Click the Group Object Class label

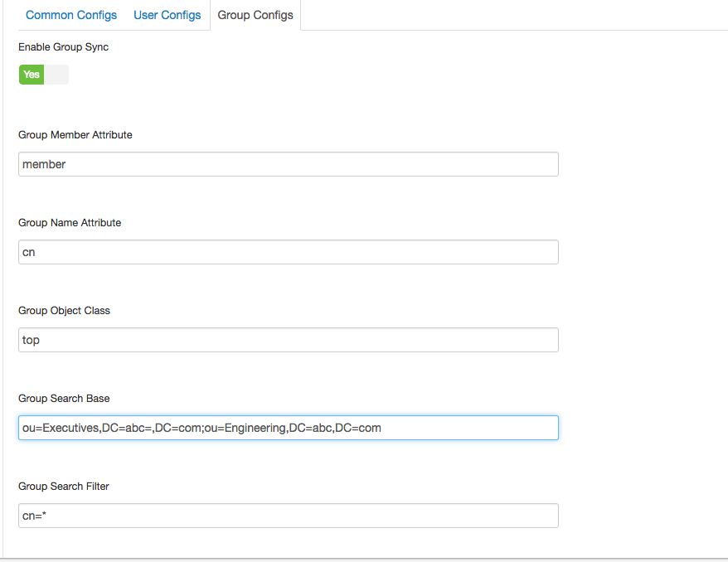pos(64,311)
